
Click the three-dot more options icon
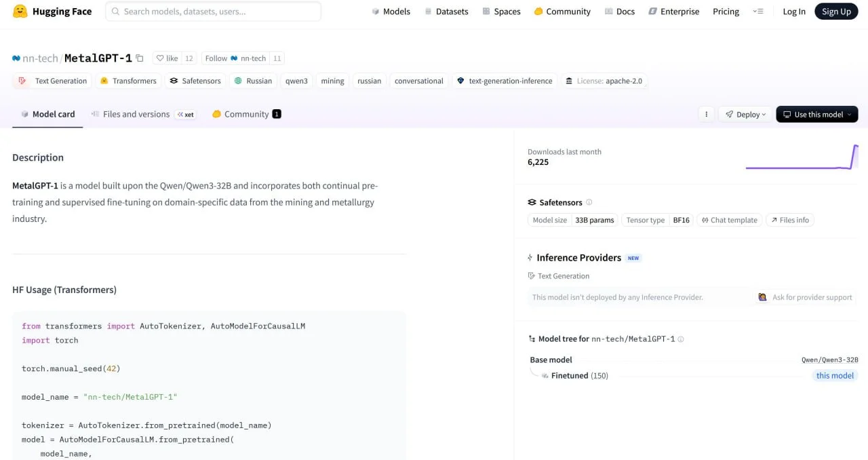click(x=706, y=115)
